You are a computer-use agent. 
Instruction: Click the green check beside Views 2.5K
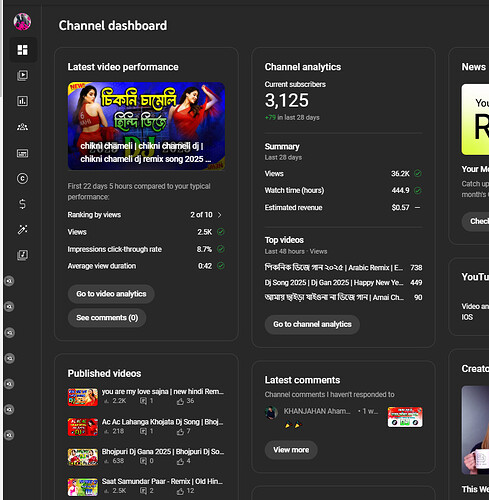[221, 232]
